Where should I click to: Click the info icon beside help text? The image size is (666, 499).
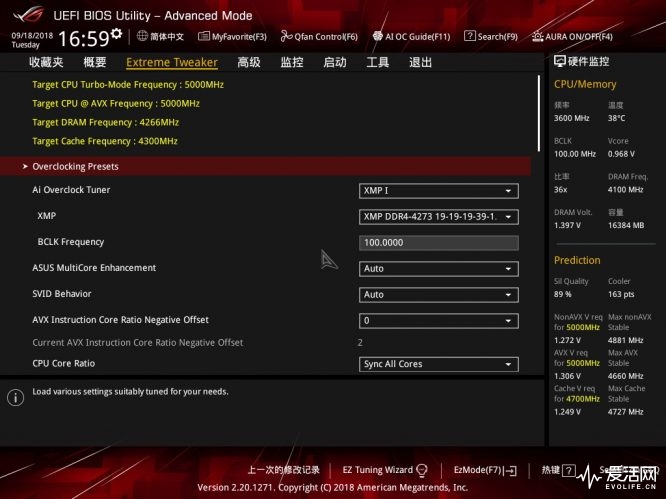tap(15, 398)
